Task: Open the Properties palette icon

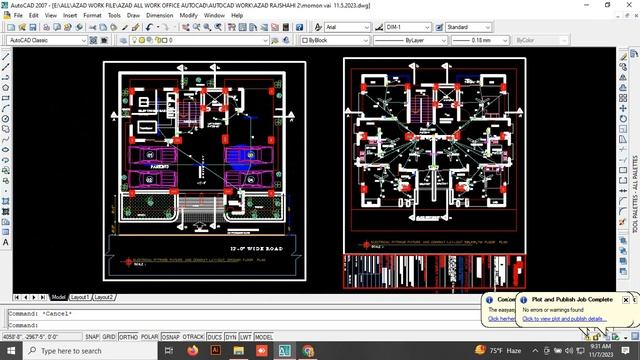Action: (232, 27)
